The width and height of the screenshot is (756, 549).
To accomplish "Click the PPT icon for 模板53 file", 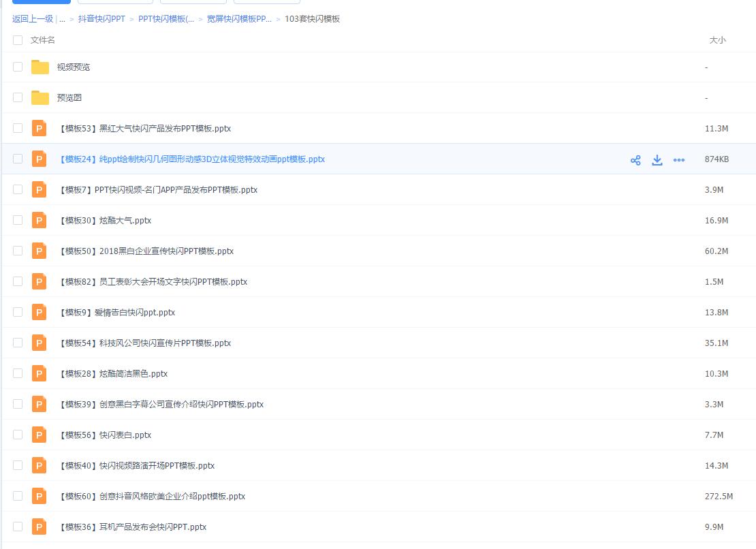I will (40, 128).
